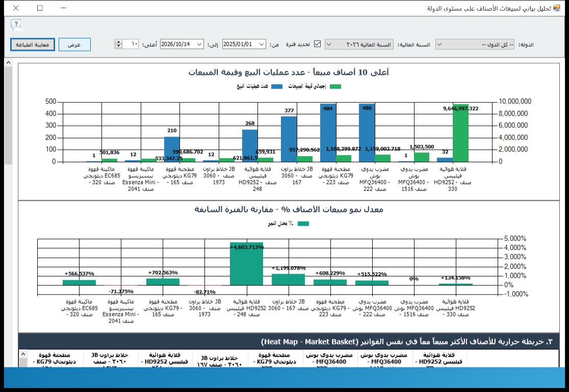This screenshot has width=569, height=392.
Task: Click the main report vertical scrollbar thumb
Action: point(8,115)
